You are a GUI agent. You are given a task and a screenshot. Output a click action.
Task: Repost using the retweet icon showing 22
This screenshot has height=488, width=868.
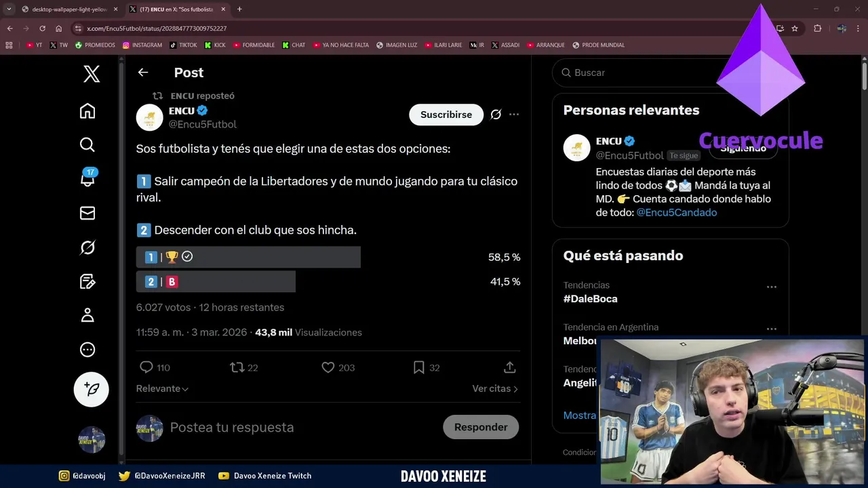pyautogui.click(x=244, y=367)
